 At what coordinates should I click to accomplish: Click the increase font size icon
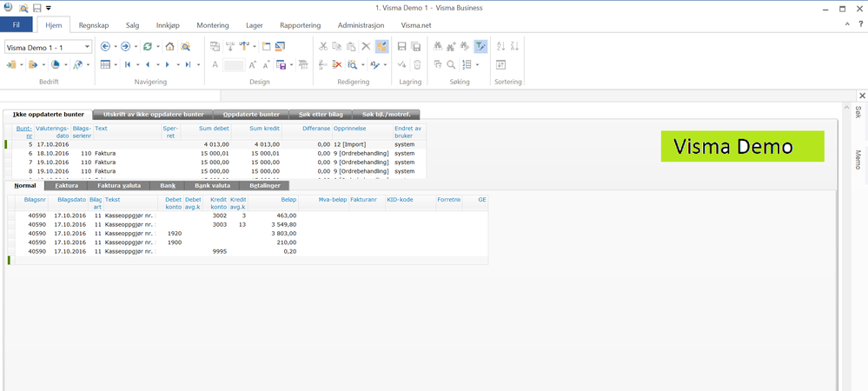[x=253, y=65]
